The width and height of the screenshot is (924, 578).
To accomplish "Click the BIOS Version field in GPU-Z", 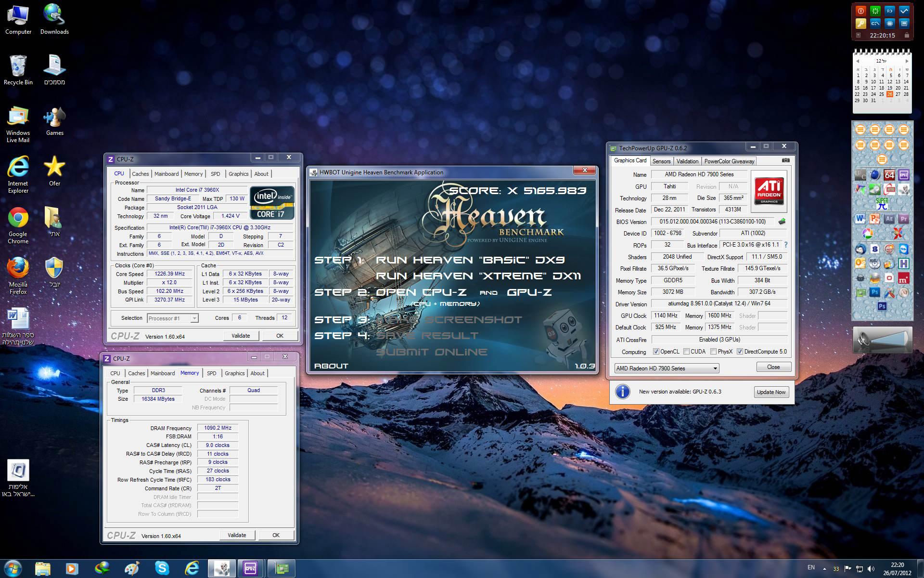I will (x=712, y=222).
